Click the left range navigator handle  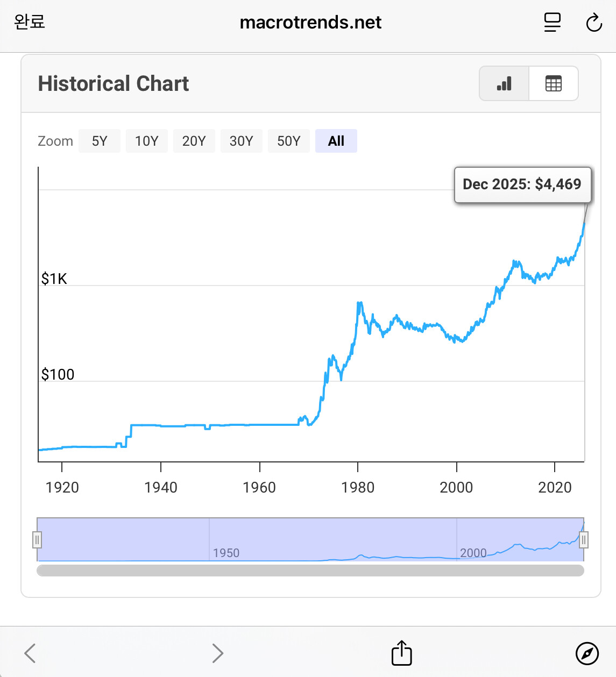click(37, 539)
